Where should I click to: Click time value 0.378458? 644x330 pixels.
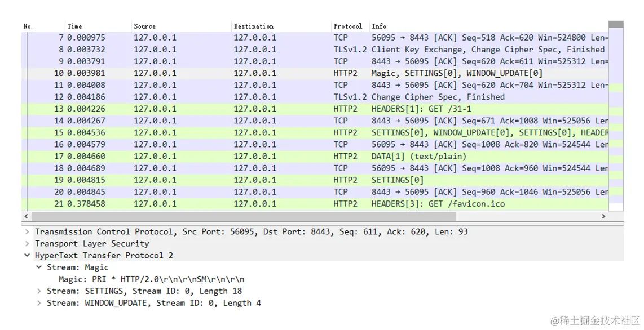point(86,204)
